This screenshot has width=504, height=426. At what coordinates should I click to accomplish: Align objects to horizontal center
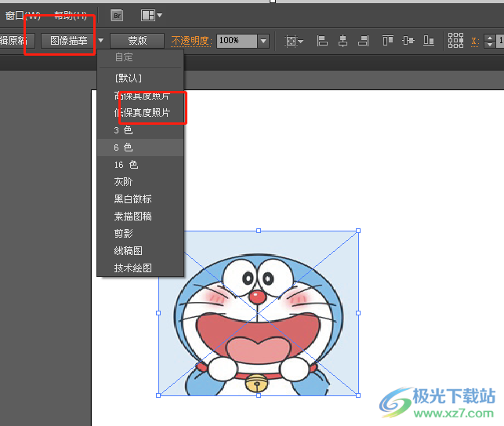[343, 41]
